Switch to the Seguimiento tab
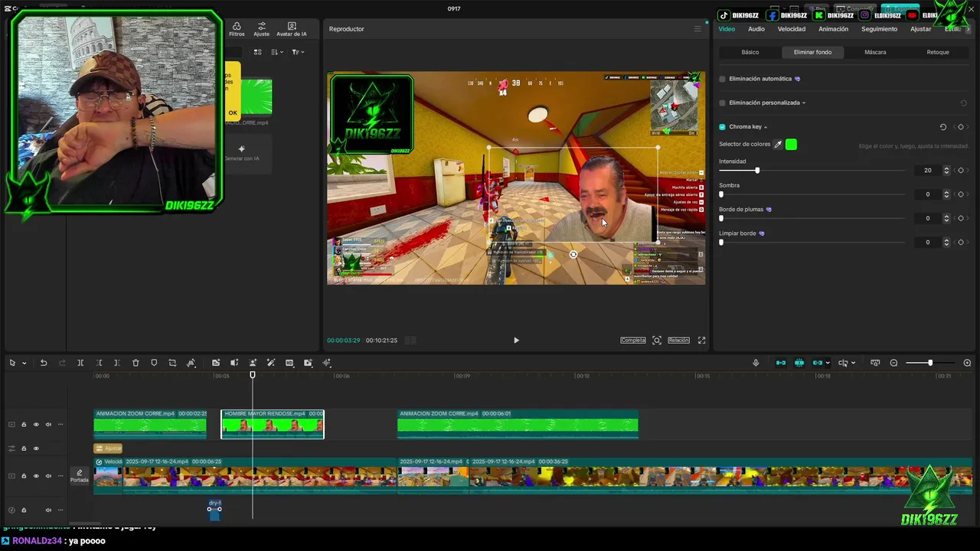 coord(879,29)
